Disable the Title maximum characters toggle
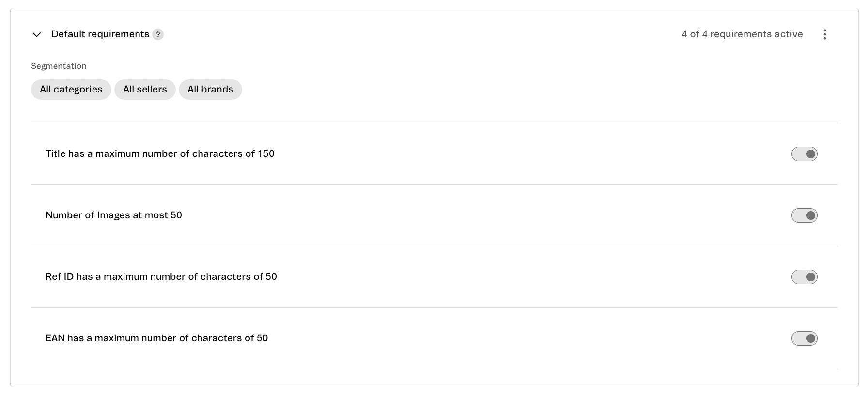868x397 pixels. 804,154
